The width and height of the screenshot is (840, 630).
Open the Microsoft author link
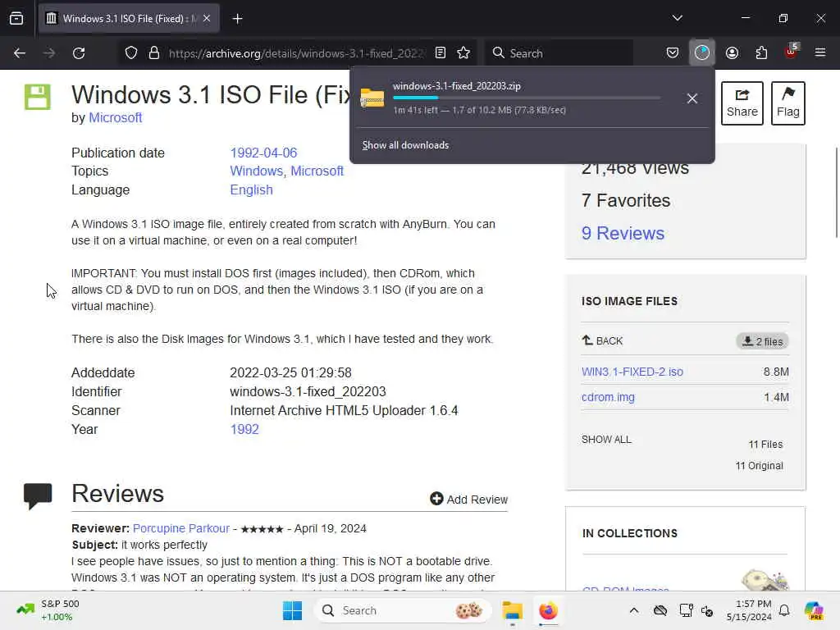coord(115,118)
